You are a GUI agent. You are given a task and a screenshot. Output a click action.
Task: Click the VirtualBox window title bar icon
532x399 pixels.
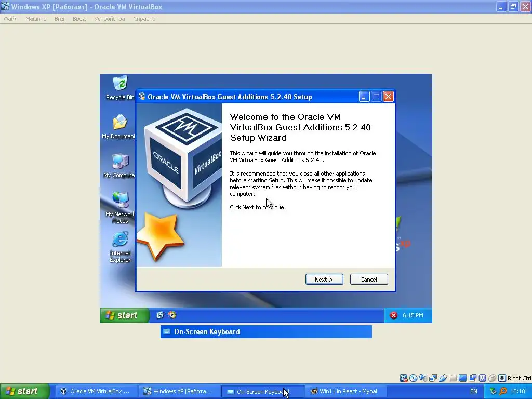[5, 6]
